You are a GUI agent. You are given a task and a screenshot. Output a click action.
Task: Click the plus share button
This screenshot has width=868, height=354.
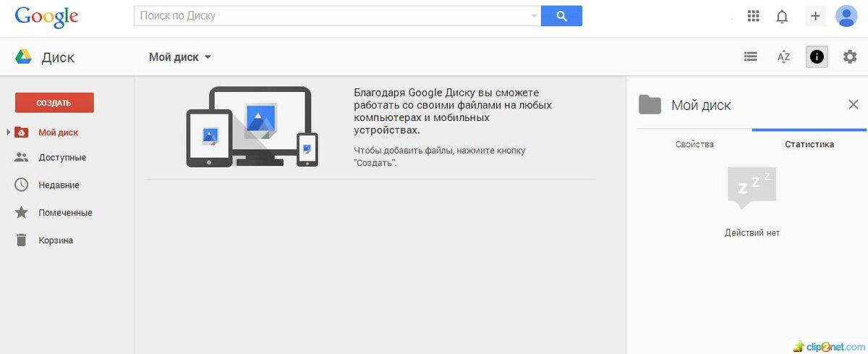coord(815,16)
